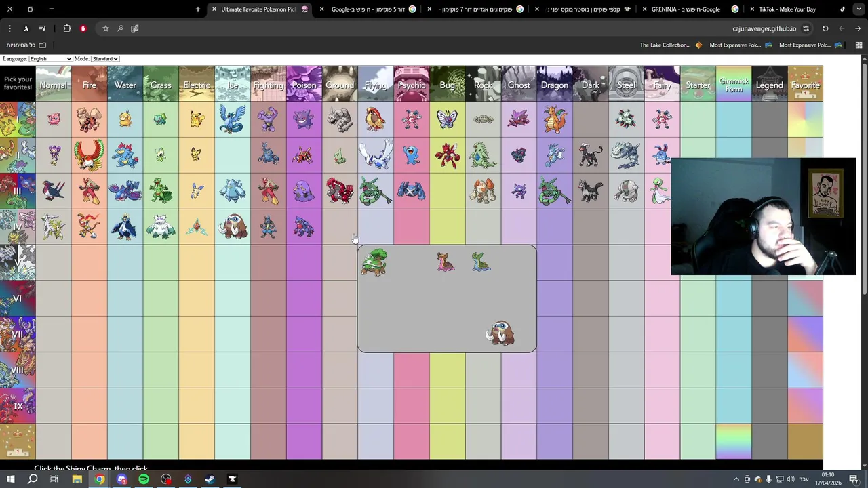Screen dimensions: 868x488
Task: Pick Gengar in the Gen I Poison cell
Action: (x=304, y=119)
